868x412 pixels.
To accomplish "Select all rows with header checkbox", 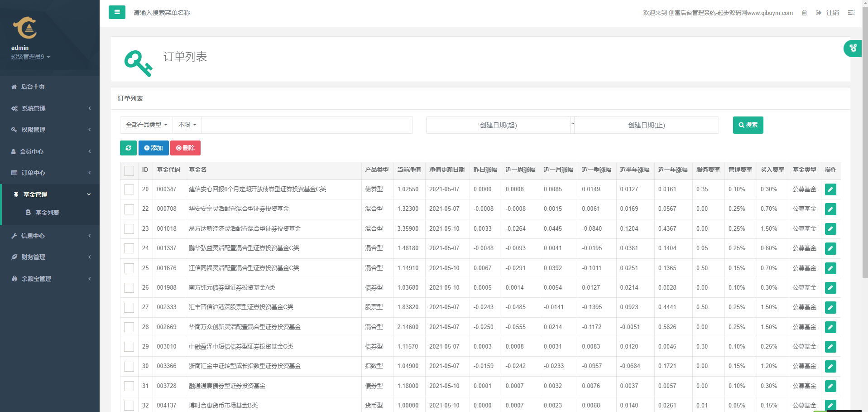I will 129,170.
